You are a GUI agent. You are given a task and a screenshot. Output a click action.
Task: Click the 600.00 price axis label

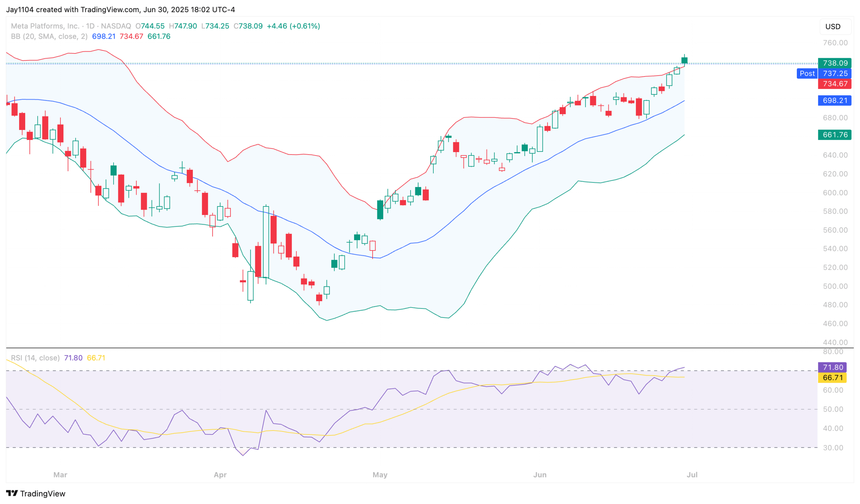pyautogui.click(x=835, y=193)
